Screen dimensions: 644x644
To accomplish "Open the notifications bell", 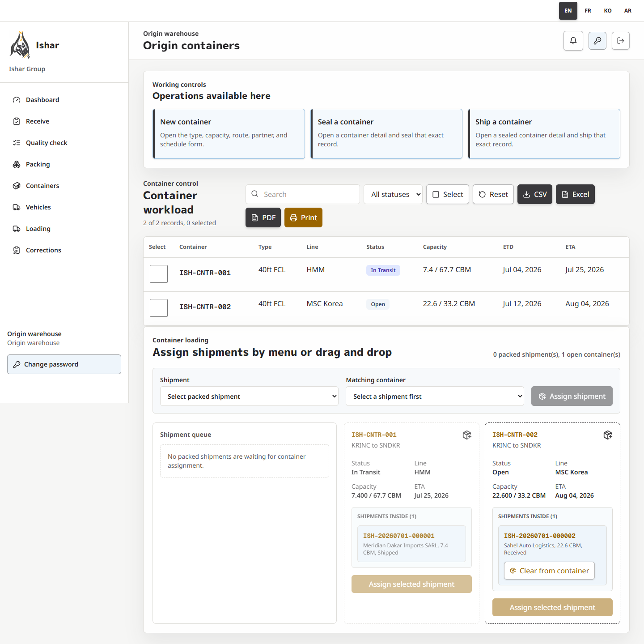I will coord(573,41).
